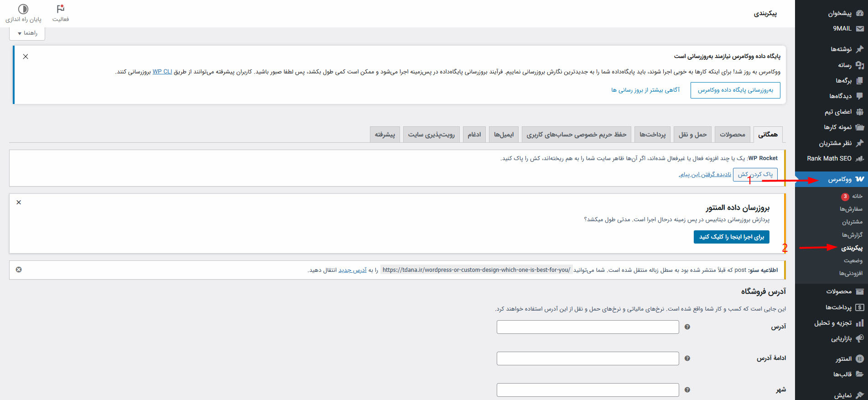This screenshot has height=400, width=868.
Task: Open the Shipping settings tab
Action: coord(692,135)
